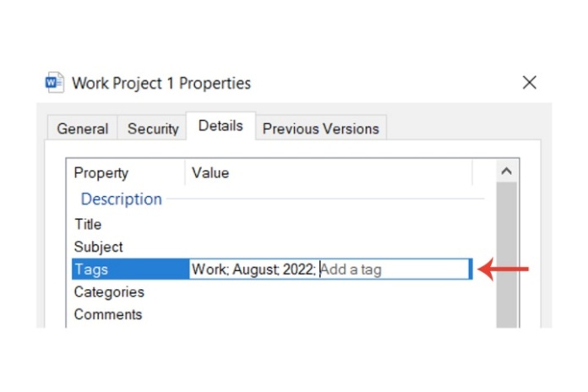Click the Word document icon in title bar

tap(54, 83)
